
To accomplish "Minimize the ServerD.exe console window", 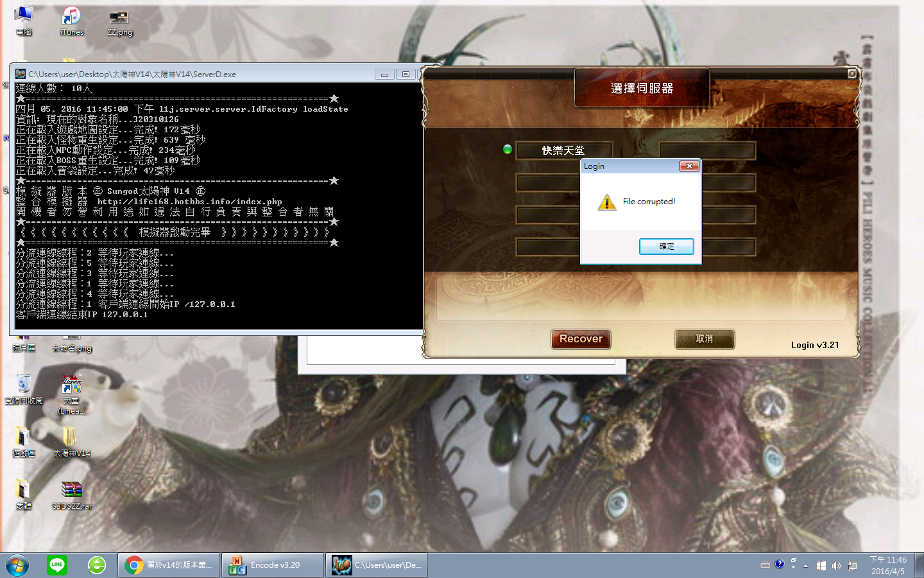I will click(x=384, y=74).
